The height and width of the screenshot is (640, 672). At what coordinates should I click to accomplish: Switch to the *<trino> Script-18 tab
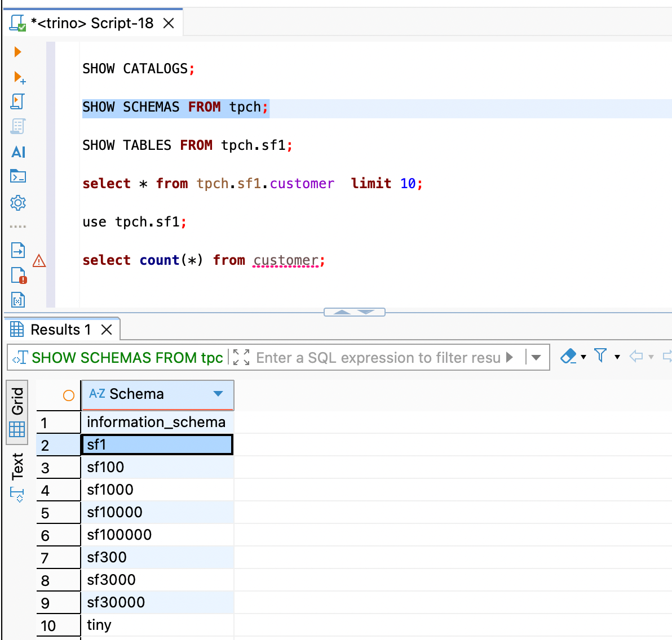92,23
